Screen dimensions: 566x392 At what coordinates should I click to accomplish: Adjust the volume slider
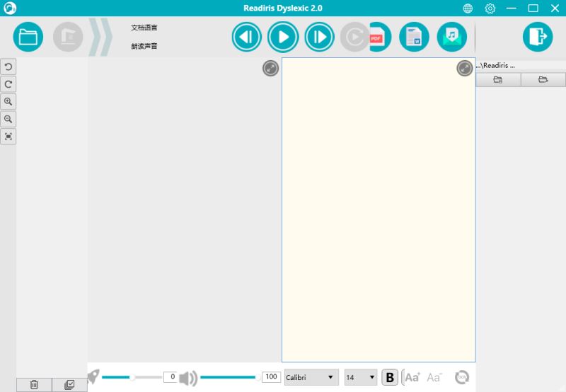click(x=230, y=377)
